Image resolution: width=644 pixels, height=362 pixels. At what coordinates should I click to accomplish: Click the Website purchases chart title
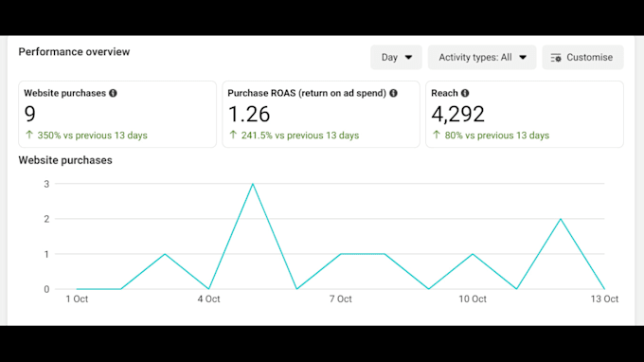click(65, 160)
